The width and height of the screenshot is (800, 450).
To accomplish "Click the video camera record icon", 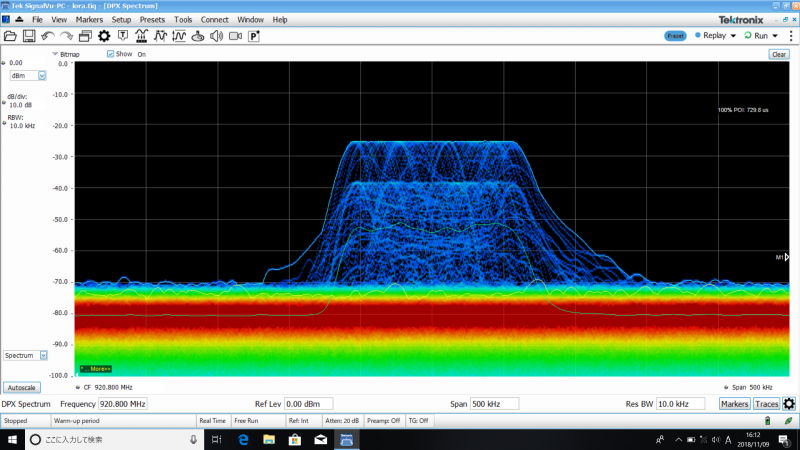I will point(235,36).
